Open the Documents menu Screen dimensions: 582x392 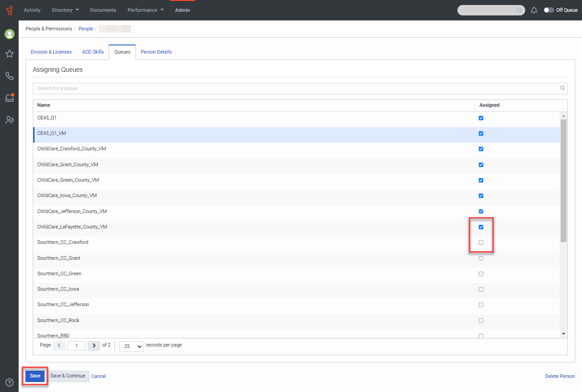tap(103, 10)
